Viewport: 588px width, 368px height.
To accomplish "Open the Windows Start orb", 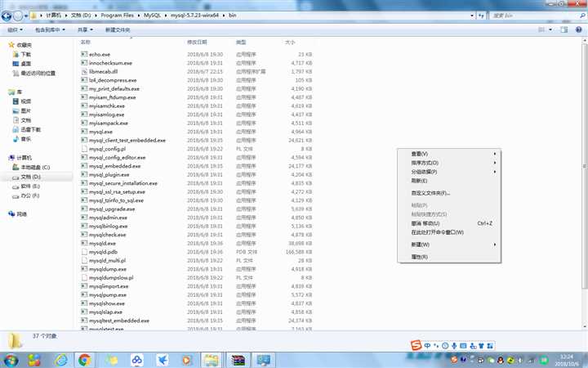I will 10,361.
